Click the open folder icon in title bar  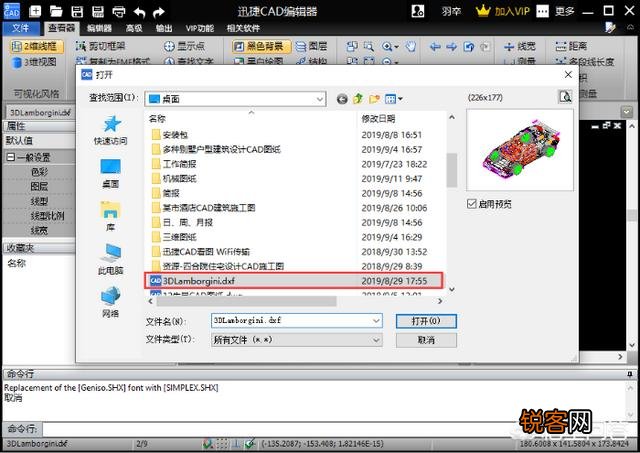[56, 11]
